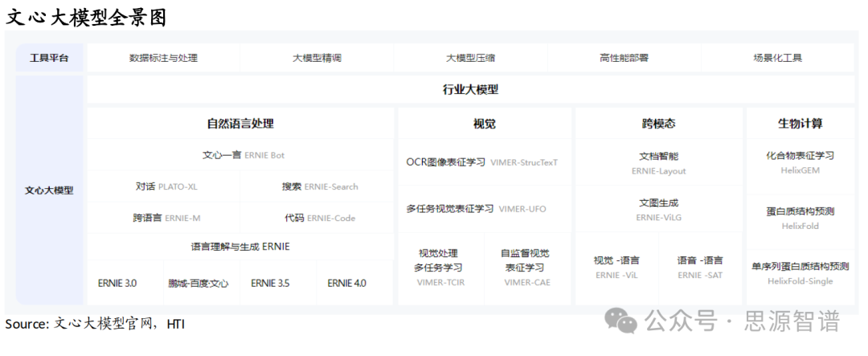
Task: Select 跨语言 ERNIE-M cell
Action: click(163, 218)
